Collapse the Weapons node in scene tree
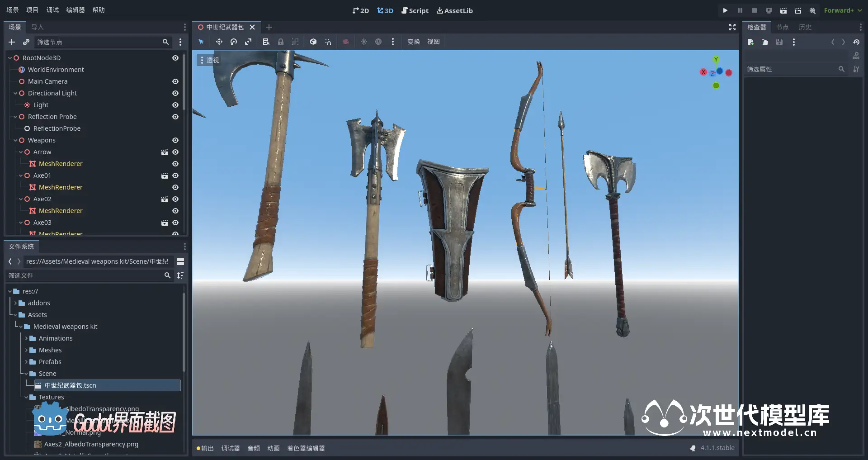868x460 pixels. tap(15, 140)
